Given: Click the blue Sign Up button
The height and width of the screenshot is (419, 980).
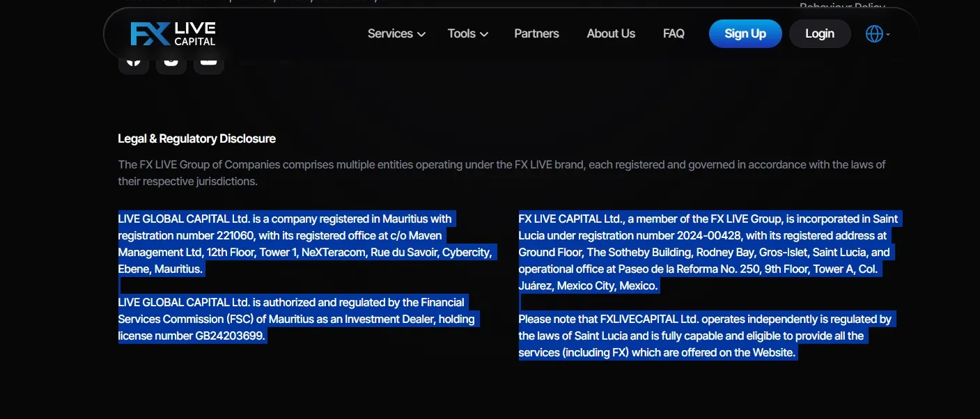Looking at the screenshot, I should pos(745,33).
